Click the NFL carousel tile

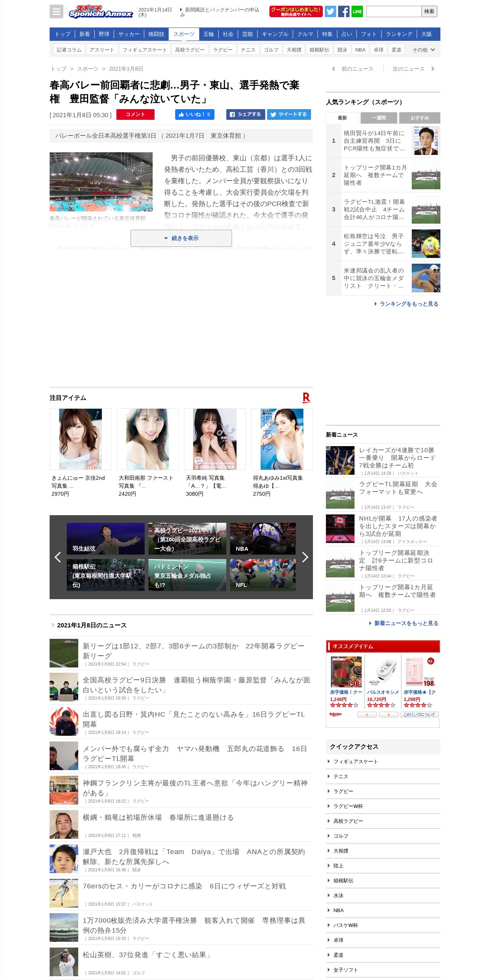click(263, 575)
